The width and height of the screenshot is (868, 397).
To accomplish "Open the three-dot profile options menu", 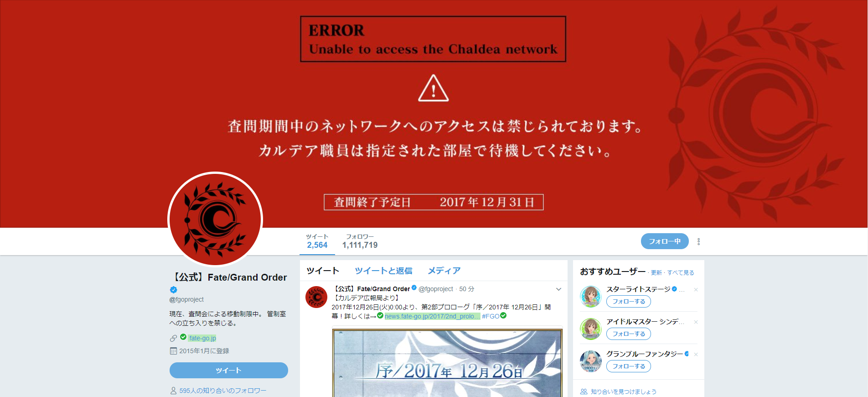I will click(x=698, y=241).
